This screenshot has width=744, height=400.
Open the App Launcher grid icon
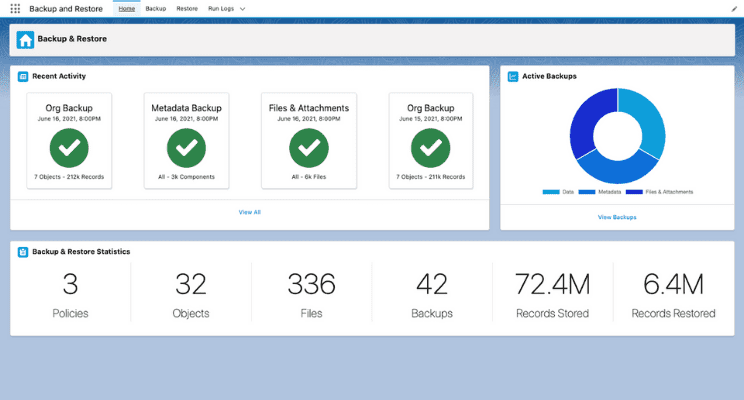[x=14, y=8]
